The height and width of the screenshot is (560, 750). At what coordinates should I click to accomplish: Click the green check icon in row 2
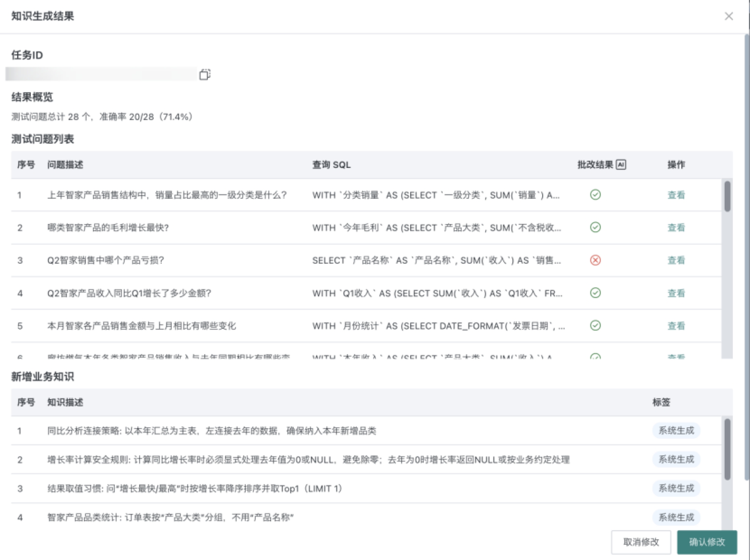(x=595, y=227)
